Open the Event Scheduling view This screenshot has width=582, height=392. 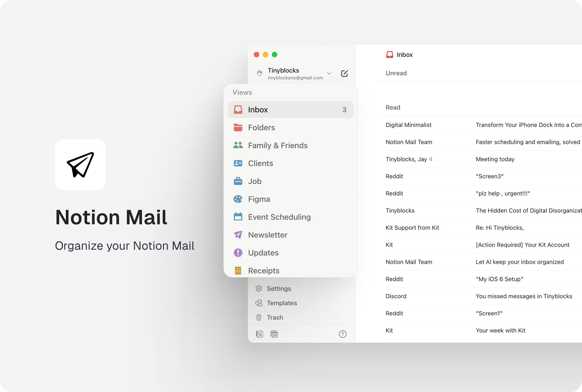tap(291, 217)
